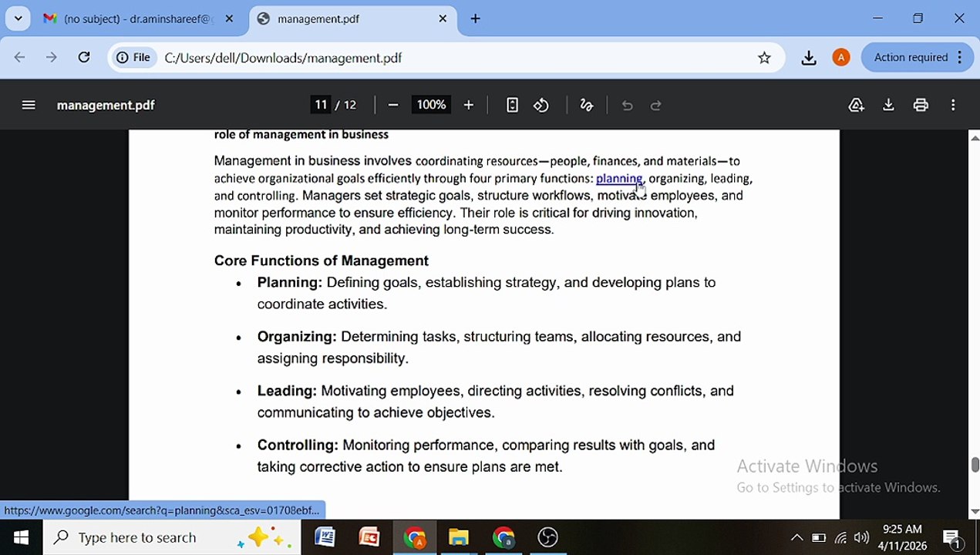Screen dimensions: 980x555
Task: Open the volume control tray icon
Action: click(x=862, y=537)
